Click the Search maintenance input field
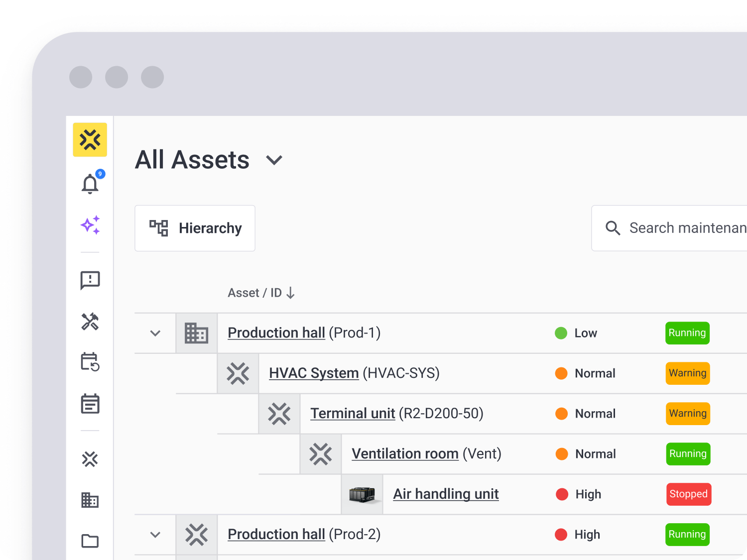The image size is (747, 560). click(x=669, y=228)
